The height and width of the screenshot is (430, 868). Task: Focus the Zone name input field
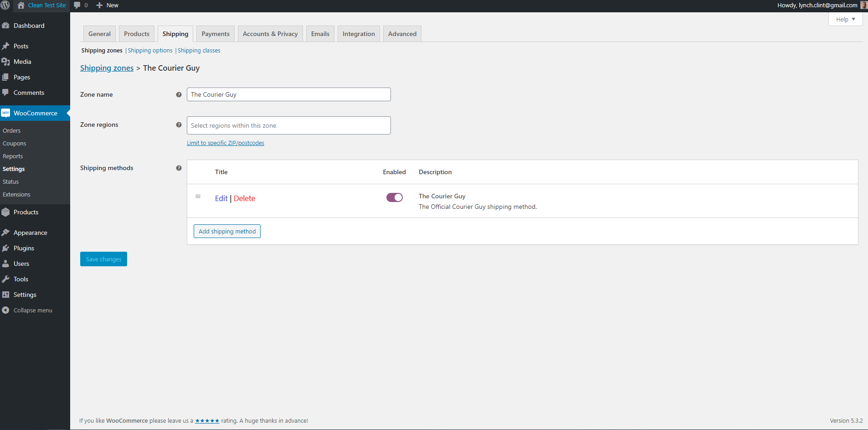[288, 94]
